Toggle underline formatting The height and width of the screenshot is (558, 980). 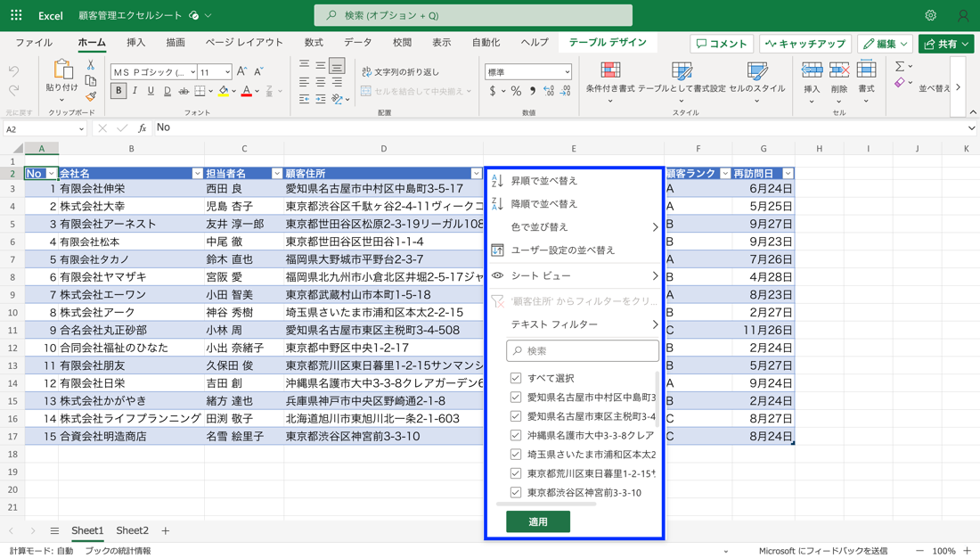pyautogui.click(x=151, y=91)
